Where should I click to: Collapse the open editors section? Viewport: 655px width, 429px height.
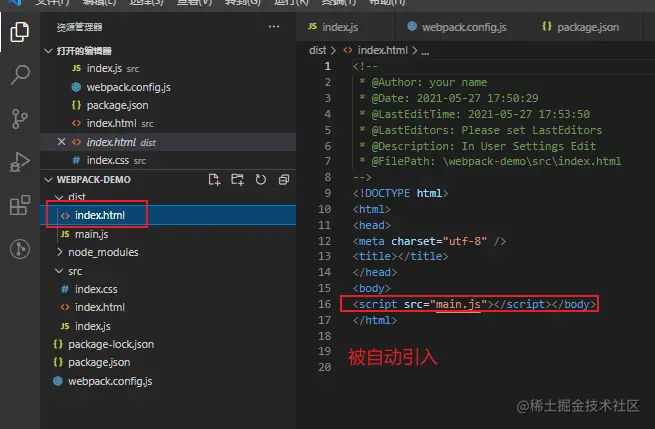(x=48, y=51)
